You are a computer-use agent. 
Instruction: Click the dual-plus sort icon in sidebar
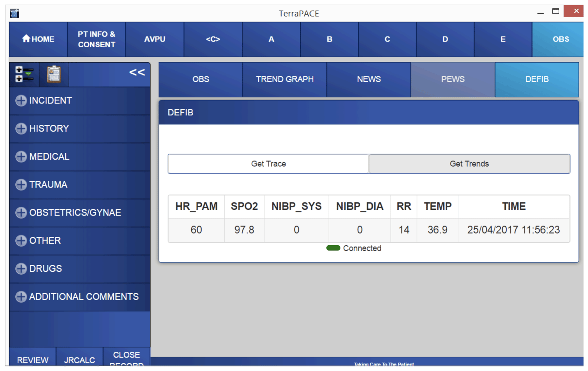tap(24, 74)
